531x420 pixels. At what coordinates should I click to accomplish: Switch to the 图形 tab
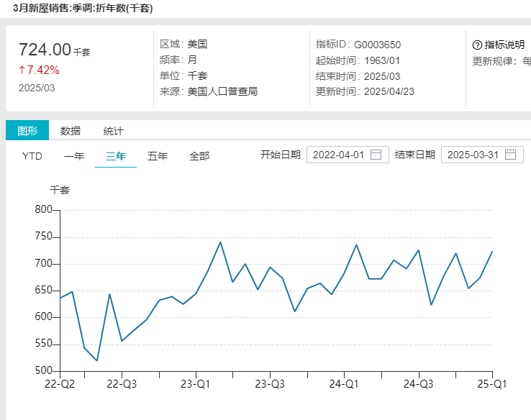coord(27,130)
